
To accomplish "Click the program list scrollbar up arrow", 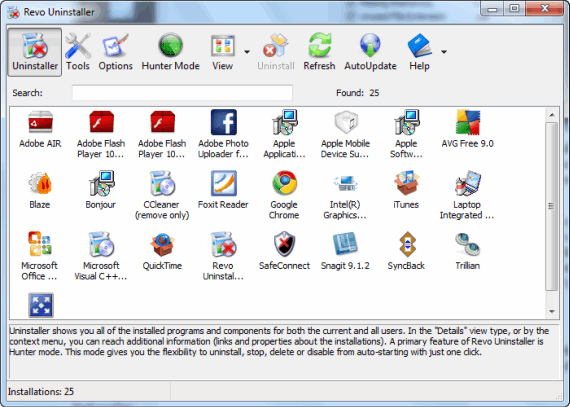I will [x=552, y=115].
